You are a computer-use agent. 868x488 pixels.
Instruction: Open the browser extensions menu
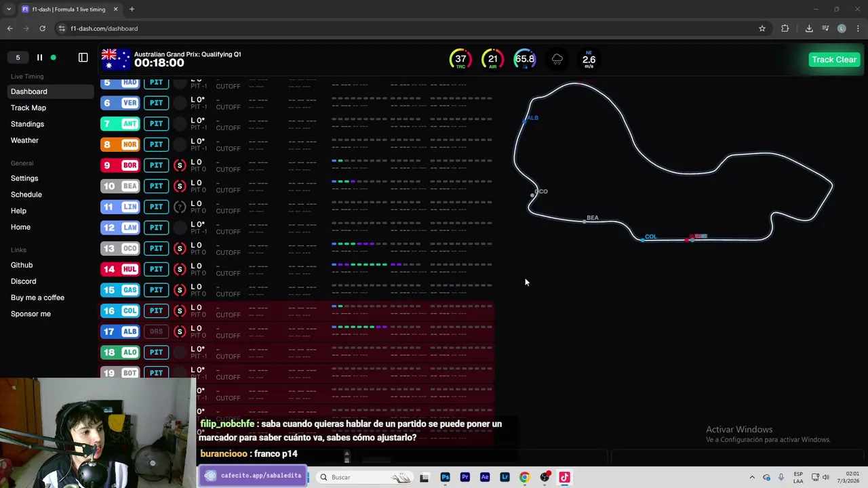(785, 28)
